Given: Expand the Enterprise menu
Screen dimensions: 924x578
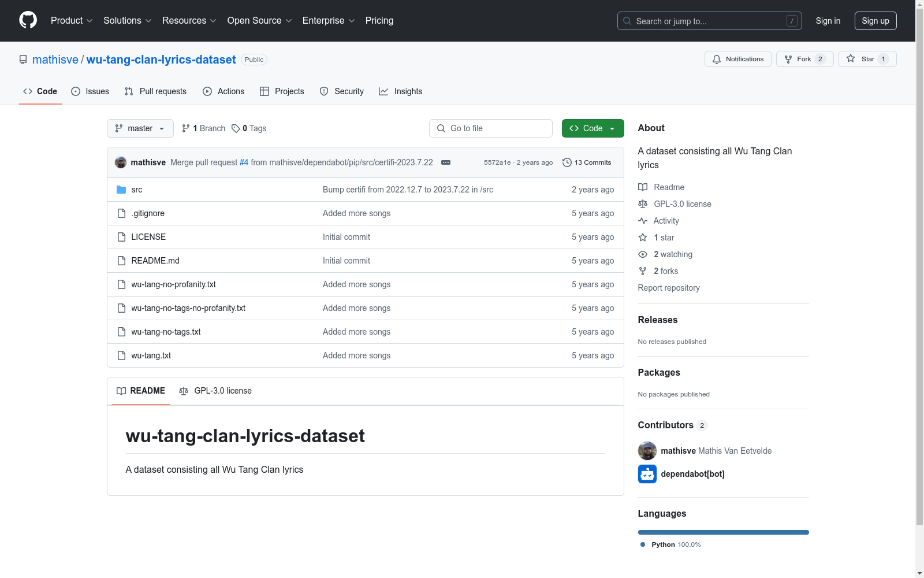Looking at the screenshot, I should [329, 20].
